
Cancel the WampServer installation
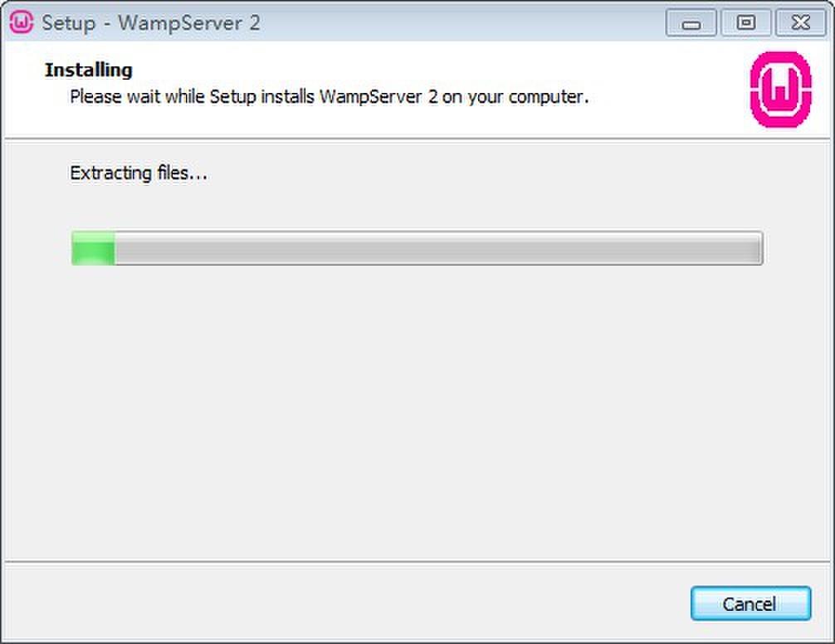tap(751, 603)
